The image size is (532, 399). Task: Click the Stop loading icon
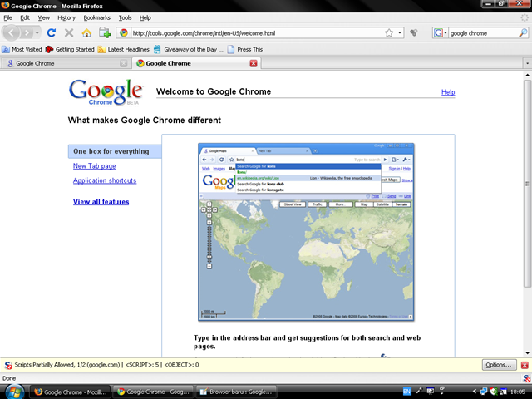pos(69,33)
